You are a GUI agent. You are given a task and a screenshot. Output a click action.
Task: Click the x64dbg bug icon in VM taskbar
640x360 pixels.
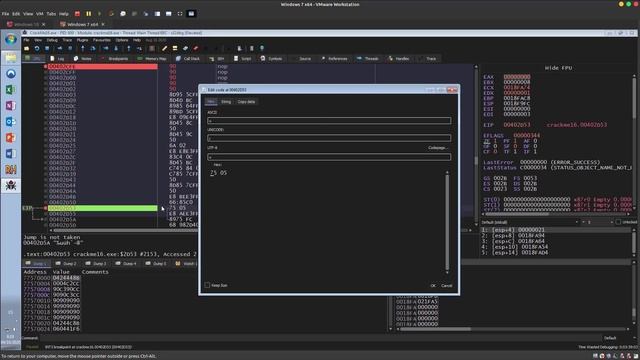click(11, 185)
